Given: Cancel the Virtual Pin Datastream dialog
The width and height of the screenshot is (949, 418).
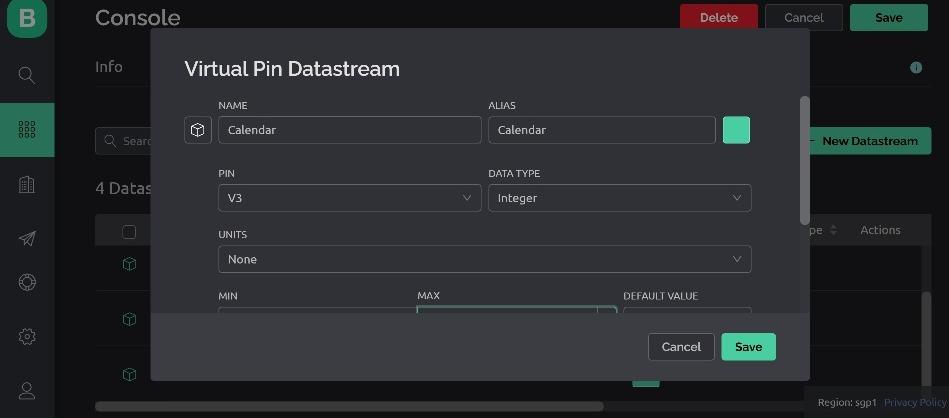Looking at the screenshot, I should pyautogui.click(x=681, y=347).
